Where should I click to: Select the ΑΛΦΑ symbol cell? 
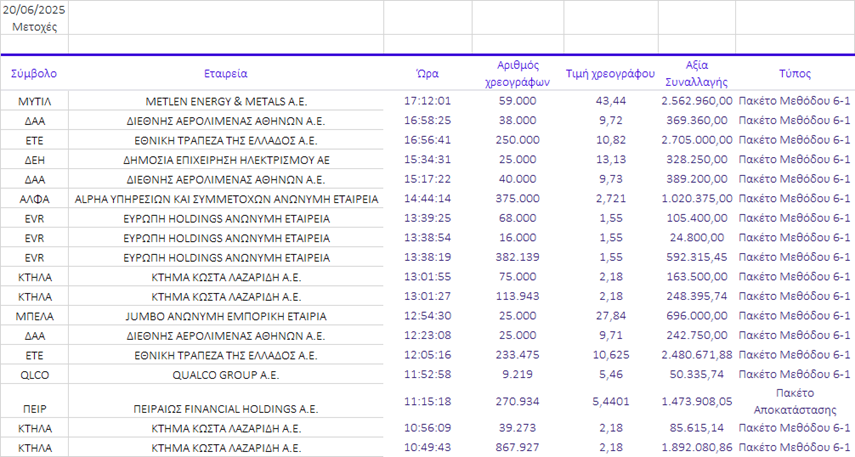pos(34,199)
